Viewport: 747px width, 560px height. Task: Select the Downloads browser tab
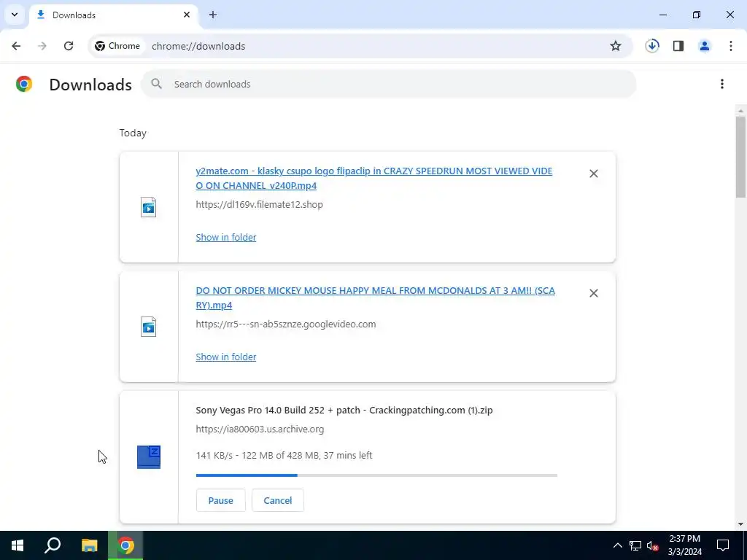(113, 15)
